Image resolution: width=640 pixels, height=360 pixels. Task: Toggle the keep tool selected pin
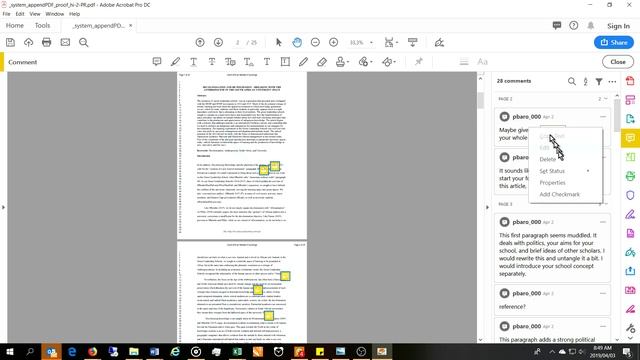point(419,62)
